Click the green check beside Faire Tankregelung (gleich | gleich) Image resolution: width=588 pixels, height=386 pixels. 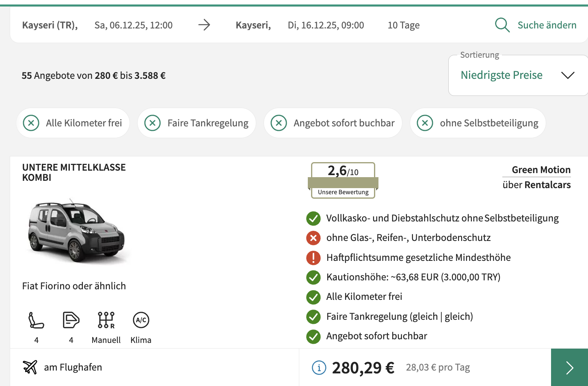click(x=313, y=317)
